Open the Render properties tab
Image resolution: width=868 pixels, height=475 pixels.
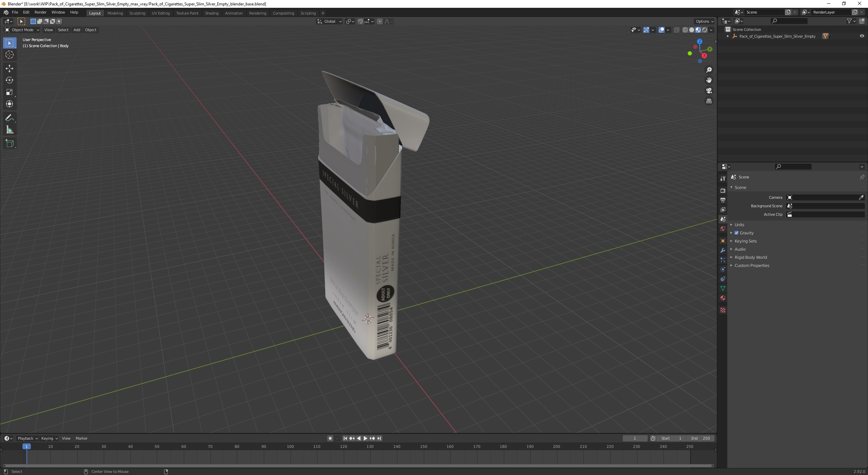click(x=723, y=191)
